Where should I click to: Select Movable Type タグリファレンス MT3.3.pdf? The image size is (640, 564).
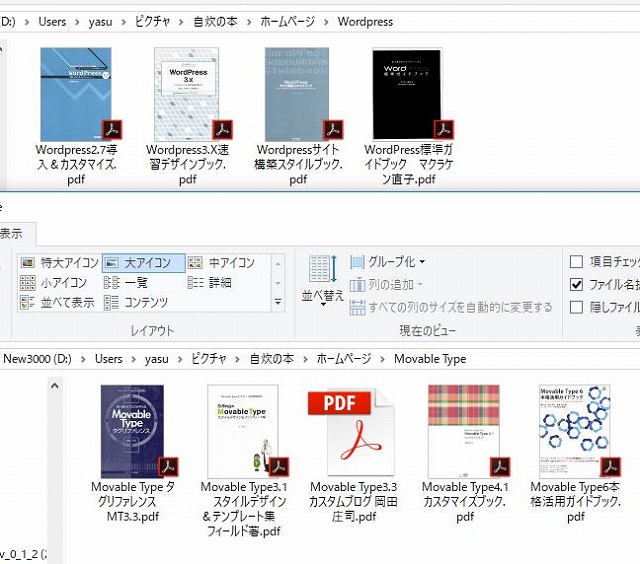tap(133, 454)
